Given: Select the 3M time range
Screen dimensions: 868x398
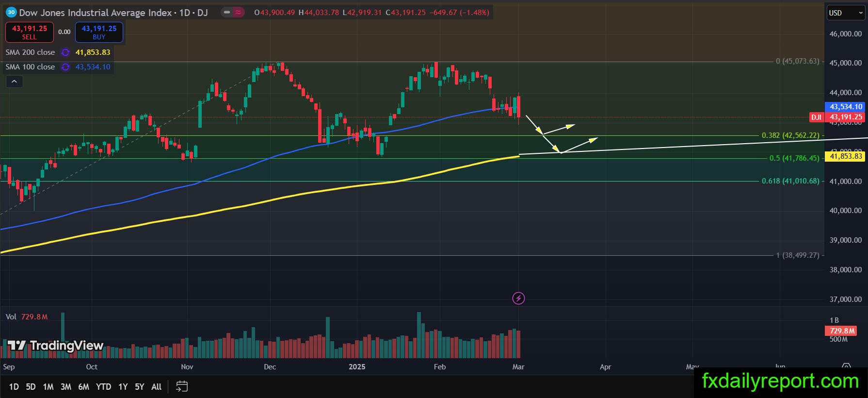Looking at the screenshot, I should [66, 387].
